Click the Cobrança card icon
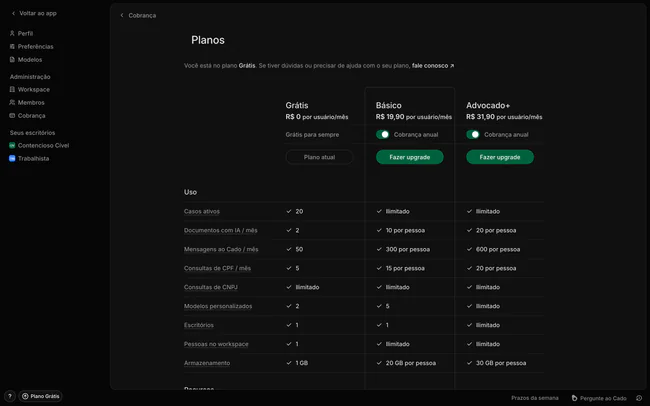Image resolution: width=650 pixels, height=406 pixels. tap(12, 116)
